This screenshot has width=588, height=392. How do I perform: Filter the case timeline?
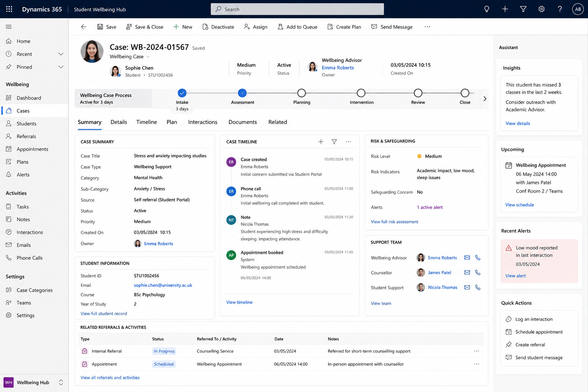click(334, 142)
